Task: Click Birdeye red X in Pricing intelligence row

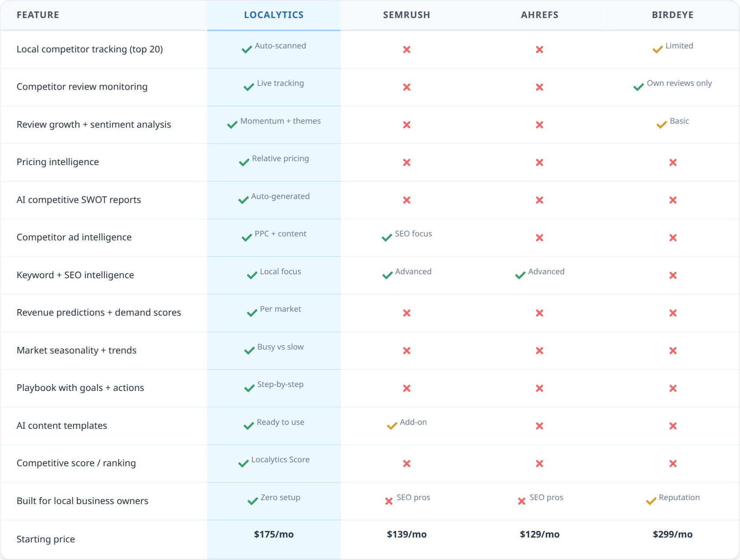Action: [x=673, y=162]
